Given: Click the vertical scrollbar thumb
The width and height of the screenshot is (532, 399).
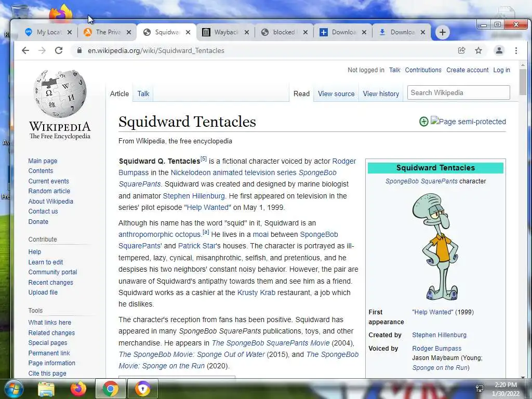Looking at the screenshot, I should [x=523, y=82].
